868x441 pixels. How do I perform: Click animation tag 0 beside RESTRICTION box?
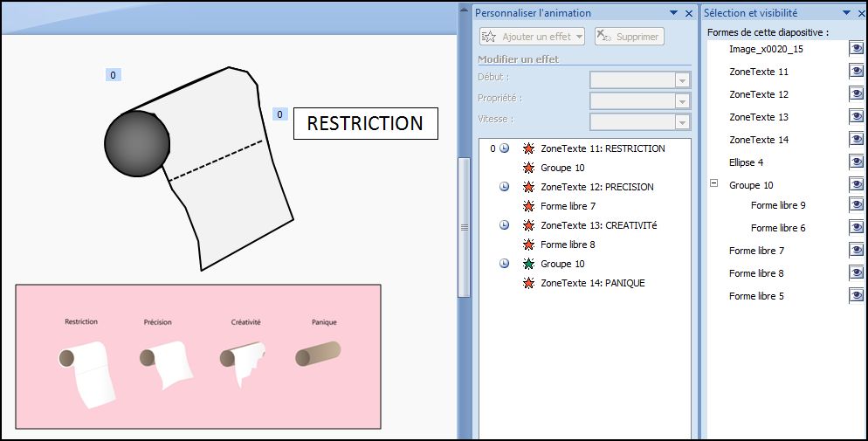(279, 114)
